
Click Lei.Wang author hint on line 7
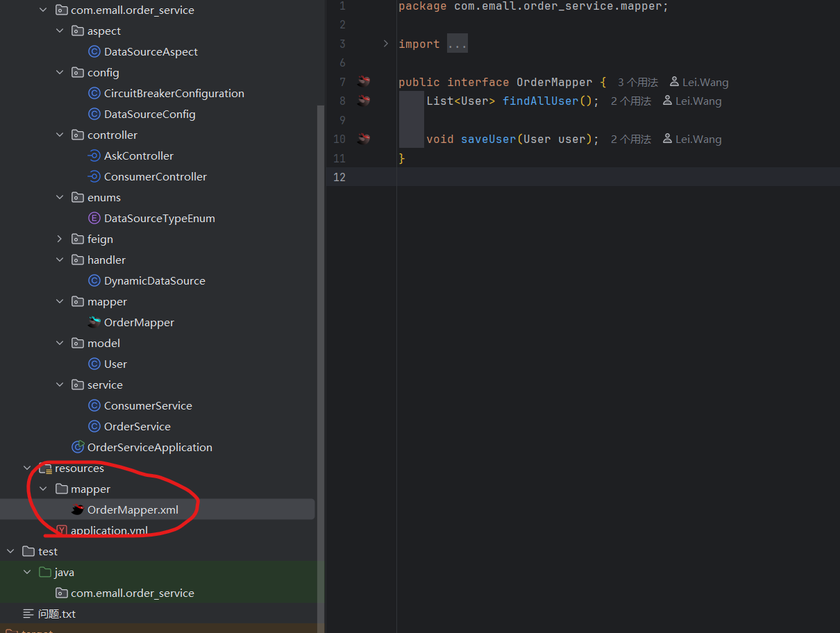click(705, 82)
